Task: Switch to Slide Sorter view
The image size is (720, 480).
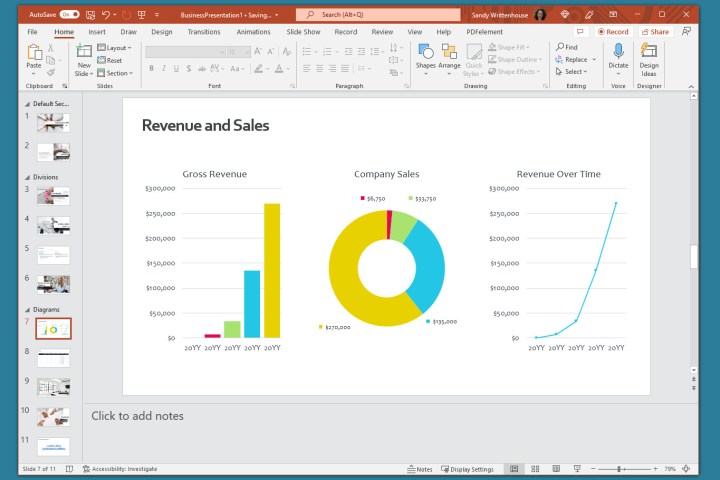Action: point(535,468)
